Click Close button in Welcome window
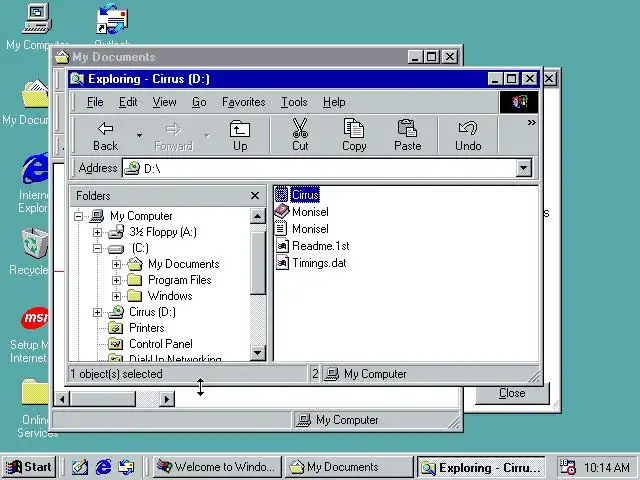This screenshot has width=640, height=480. [512, 393]
